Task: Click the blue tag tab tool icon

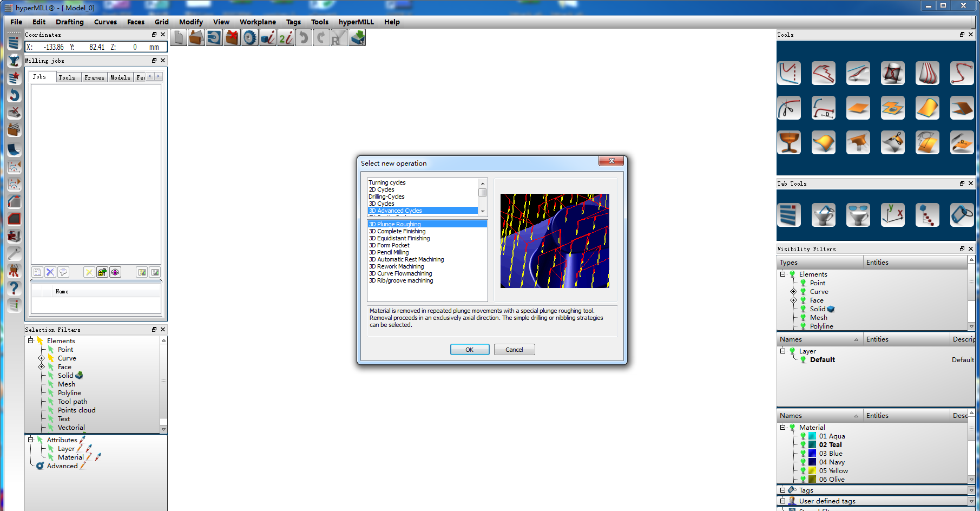Action: 962,215
